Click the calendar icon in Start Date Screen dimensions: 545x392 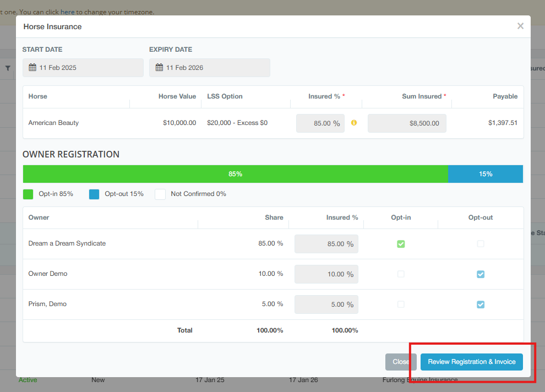point(32,68)
